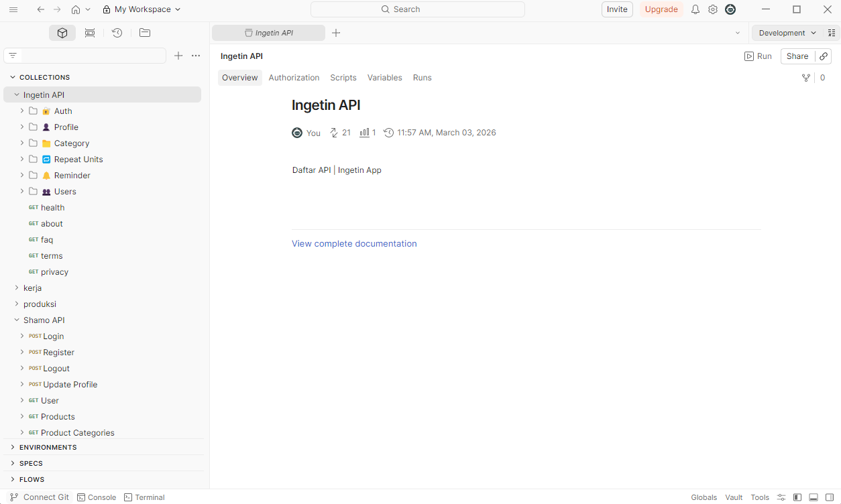This screenshot has width=841, height=504.
Task: Run the Ingetin API collection
Action: tap(759, 56)
